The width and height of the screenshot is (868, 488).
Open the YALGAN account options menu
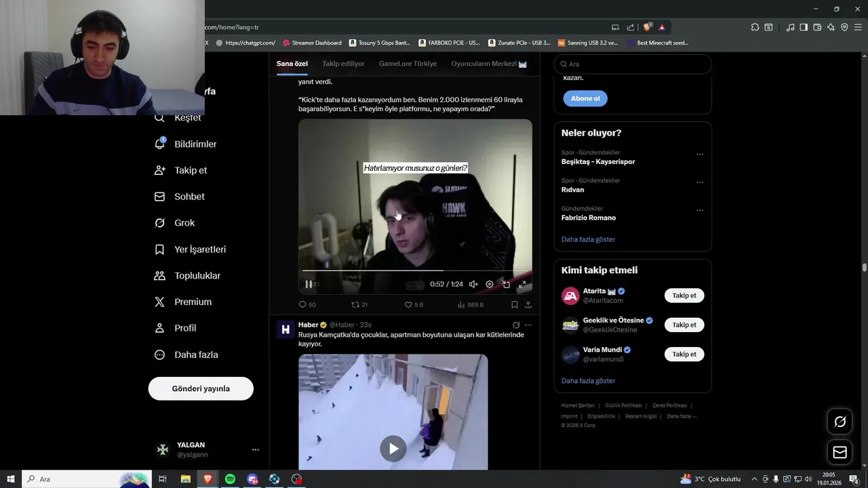[x=255, y=449]
